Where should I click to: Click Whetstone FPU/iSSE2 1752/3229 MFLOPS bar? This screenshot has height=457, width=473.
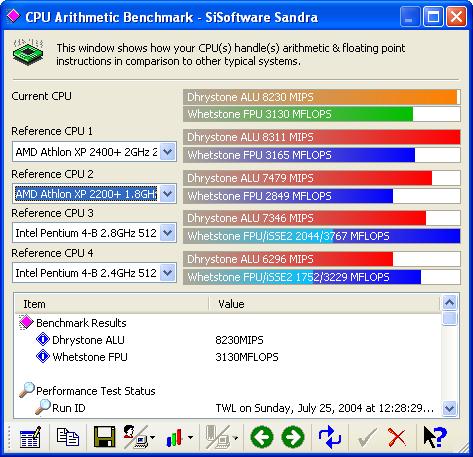322,277
